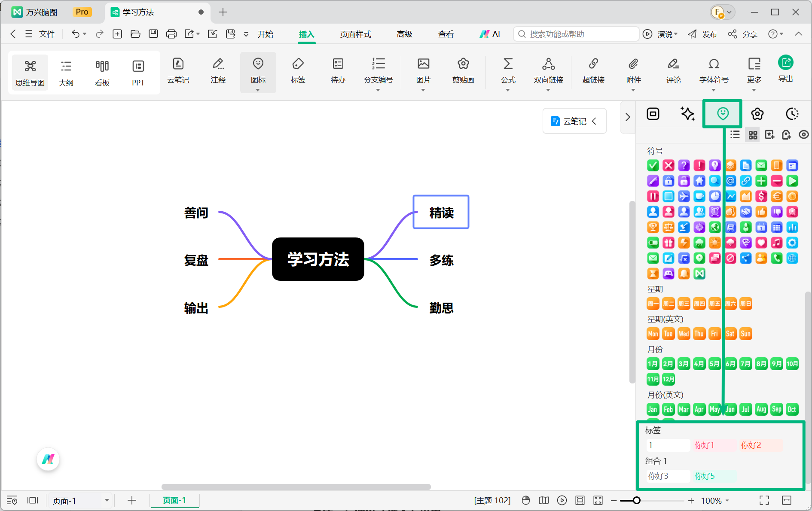The width and height of the screenshot is (812, 511).
Task: Add a 待办 to-do item
Action: 338,71
